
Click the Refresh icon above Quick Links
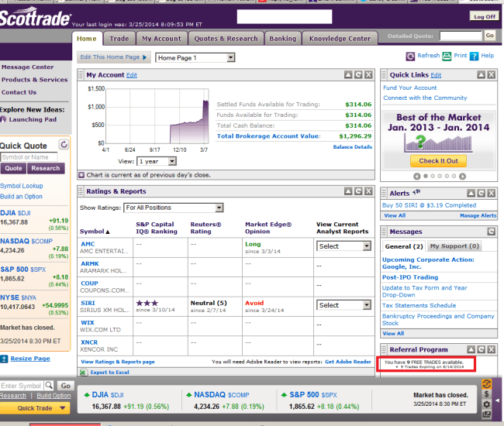[411, 56]
